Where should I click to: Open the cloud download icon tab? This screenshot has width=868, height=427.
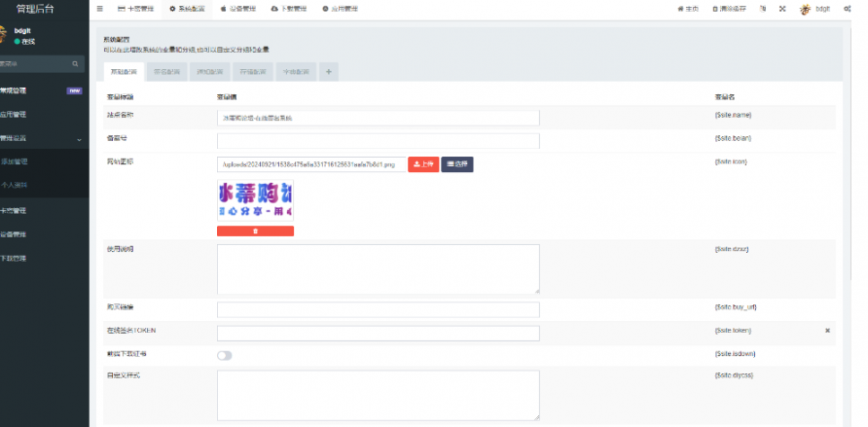pyautogui.click(x=288, y=9)
